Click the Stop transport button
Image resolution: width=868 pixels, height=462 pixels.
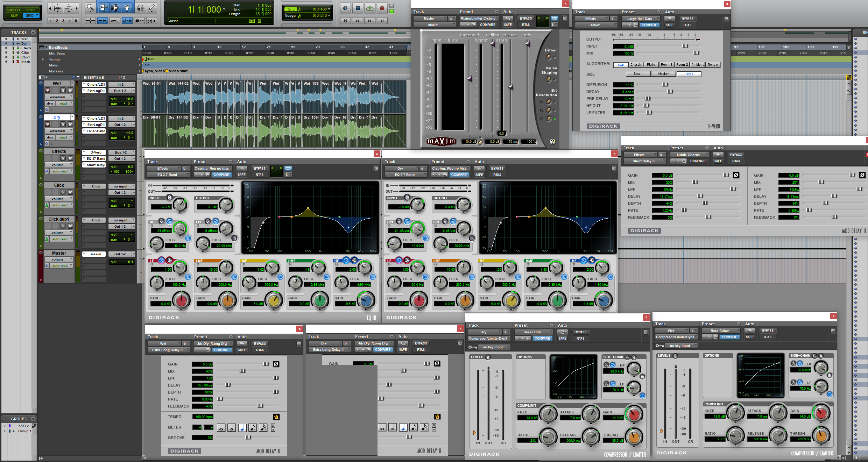358,8
